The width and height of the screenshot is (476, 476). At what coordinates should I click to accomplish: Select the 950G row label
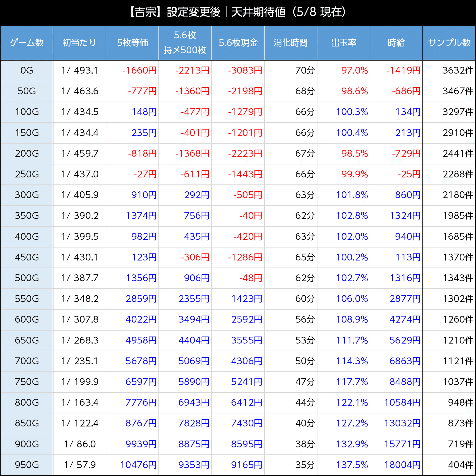27,465
